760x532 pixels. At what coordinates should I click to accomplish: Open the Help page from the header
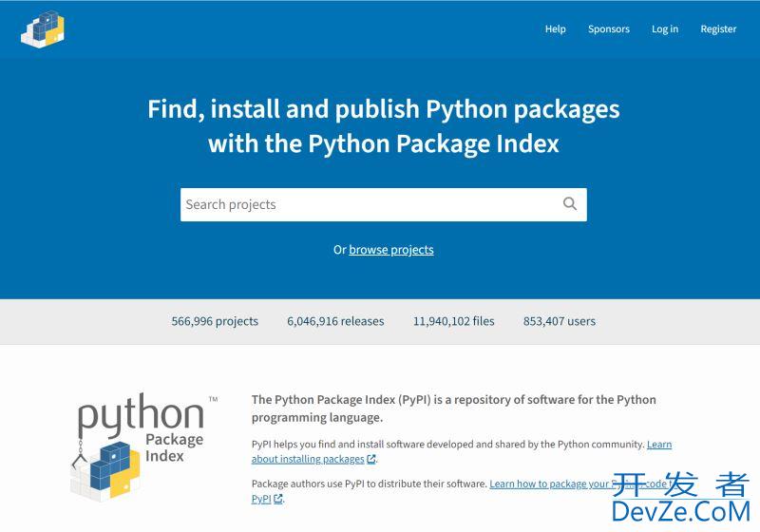(555, 29)
